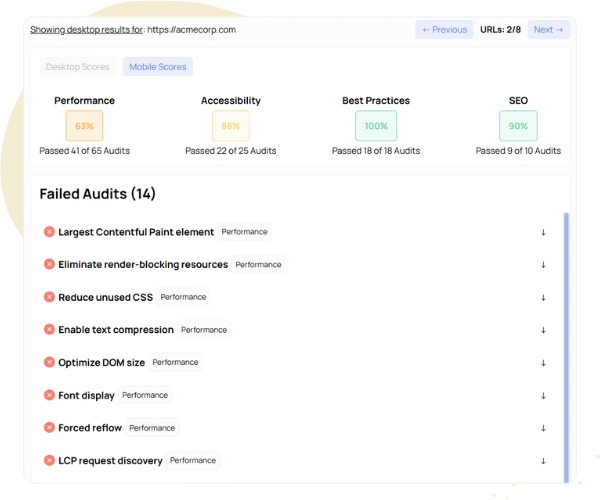
Task: Click Passed 22 of 25 Audits text
Action: coord(231,151)
